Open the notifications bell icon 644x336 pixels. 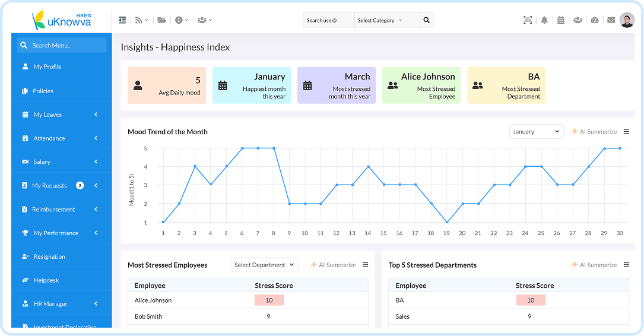coord(544,20)
